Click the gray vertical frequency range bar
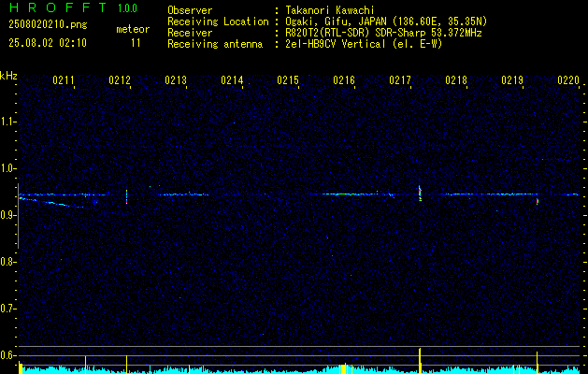588x374 pixels. coord(19,216)
